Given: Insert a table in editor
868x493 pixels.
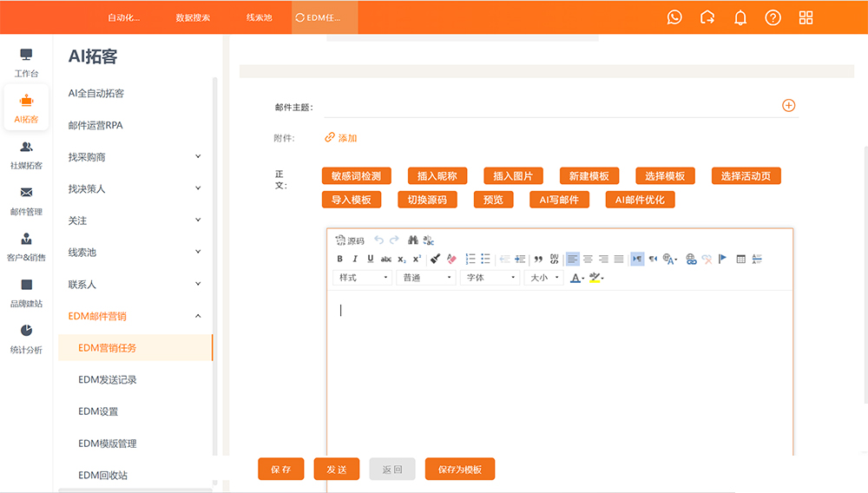Looking at the screenshot, I should (740, 259).
